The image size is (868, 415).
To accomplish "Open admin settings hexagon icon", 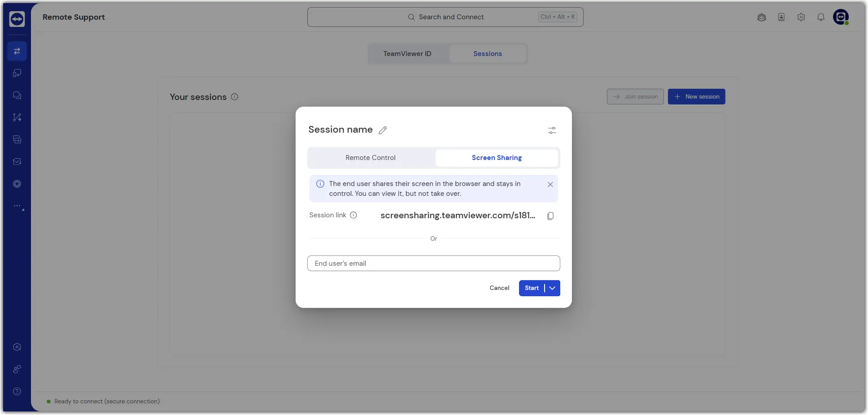I will (17, 347).
